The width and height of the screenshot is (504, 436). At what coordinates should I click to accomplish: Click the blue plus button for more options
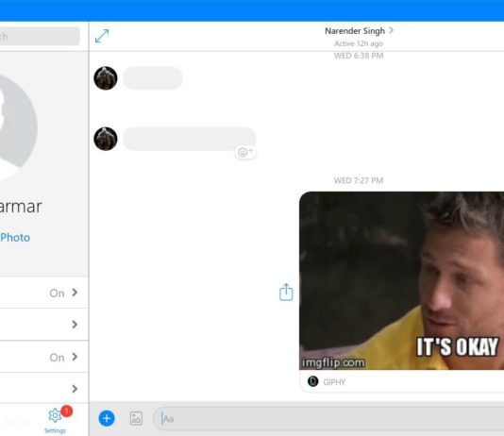[107, 418]
